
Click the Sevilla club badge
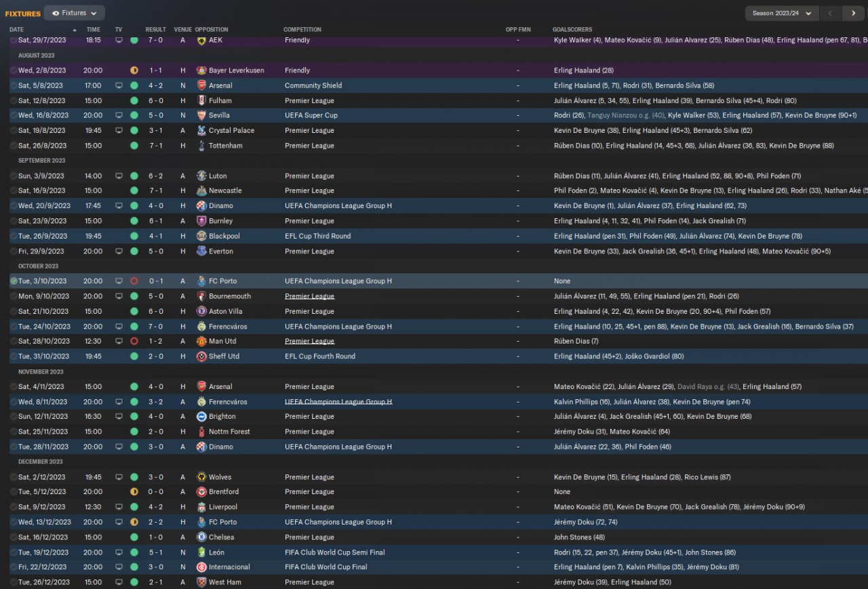point(201,115)
